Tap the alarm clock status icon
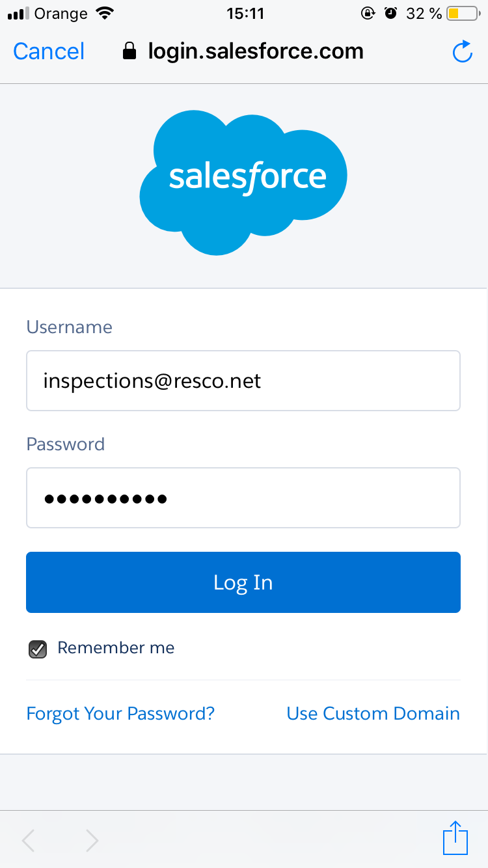The width and height of the screenshot is (488, 868). pos(390,13)
